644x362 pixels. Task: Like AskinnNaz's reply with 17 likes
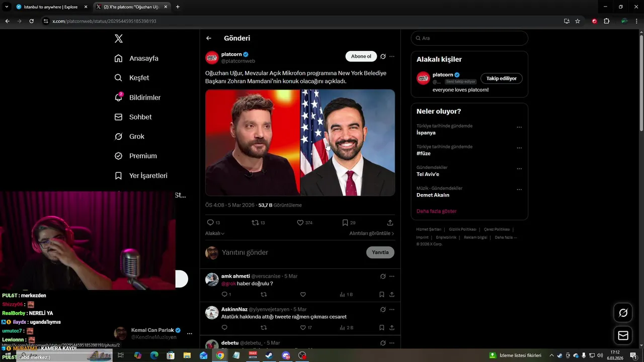click(306, 328)
